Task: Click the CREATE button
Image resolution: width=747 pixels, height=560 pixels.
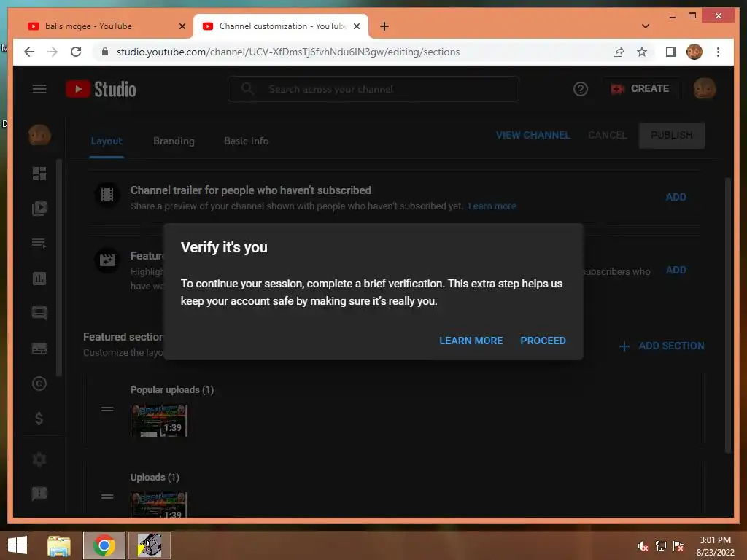Action: (x=640, y=88)
